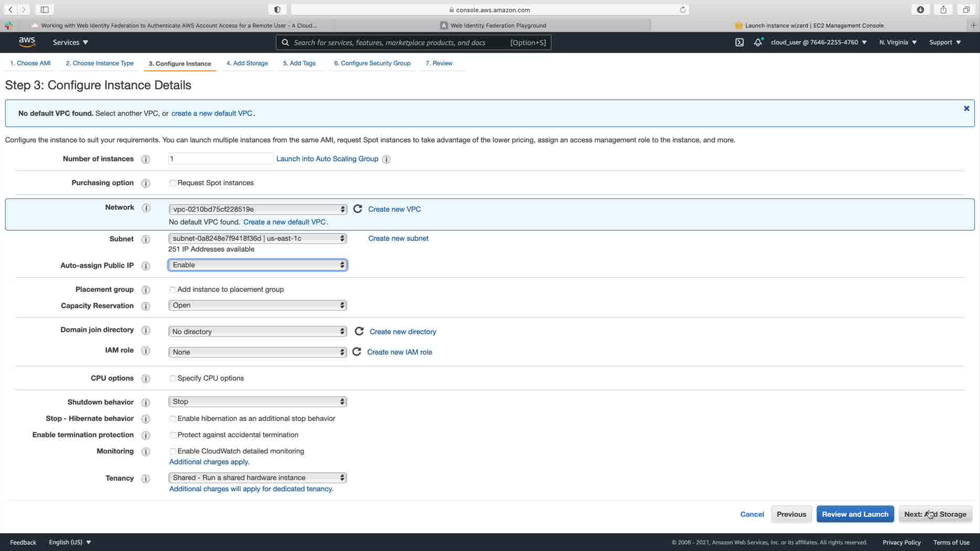Show info for Shutdown behavior
The height and width of the screenshot is (551, 980).
(146, 402)
